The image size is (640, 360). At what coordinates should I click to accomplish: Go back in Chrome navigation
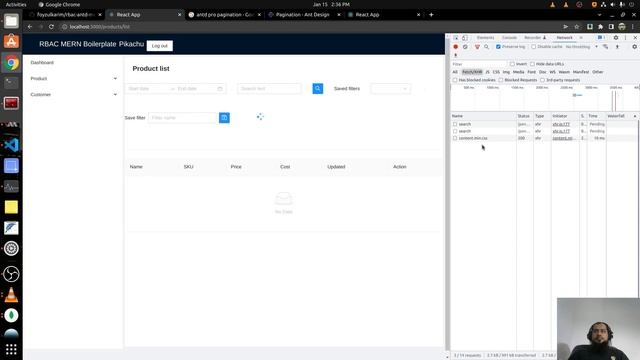coord(30,27)
